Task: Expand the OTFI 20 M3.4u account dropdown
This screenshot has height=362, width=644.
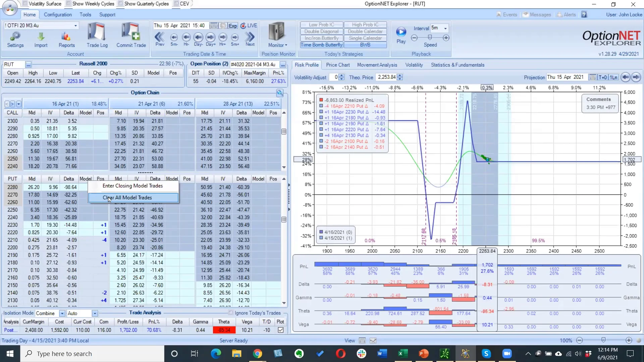Action: point(75,25)
